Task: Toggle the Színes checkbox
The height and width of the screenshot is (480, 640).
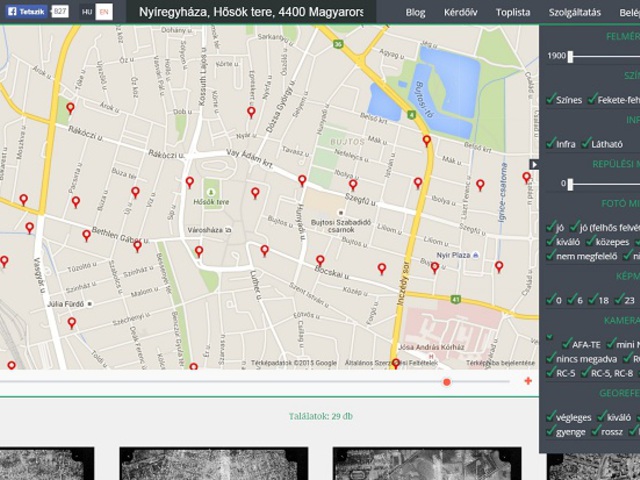Action: click(551, 99)
